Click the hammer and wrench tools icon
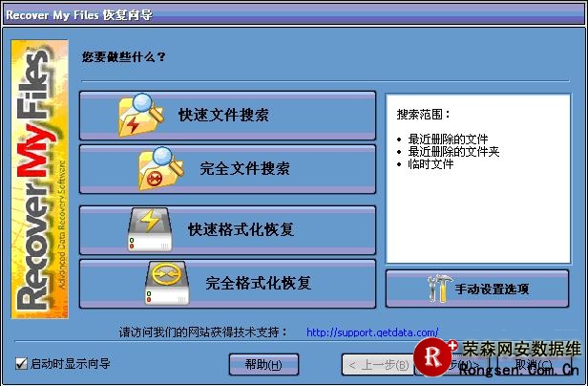Screen dimensions: 588x386 click(x=438, y=289)
